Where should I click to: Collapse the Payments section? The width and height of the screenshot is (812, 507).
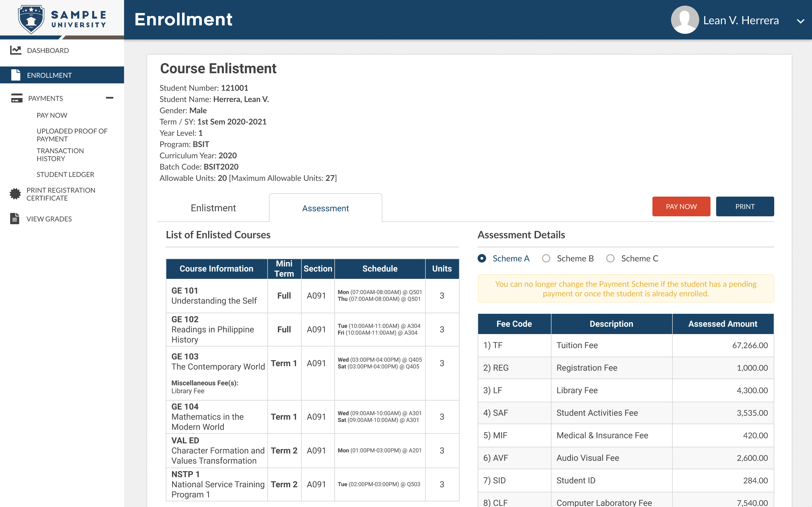click(110, 98)
